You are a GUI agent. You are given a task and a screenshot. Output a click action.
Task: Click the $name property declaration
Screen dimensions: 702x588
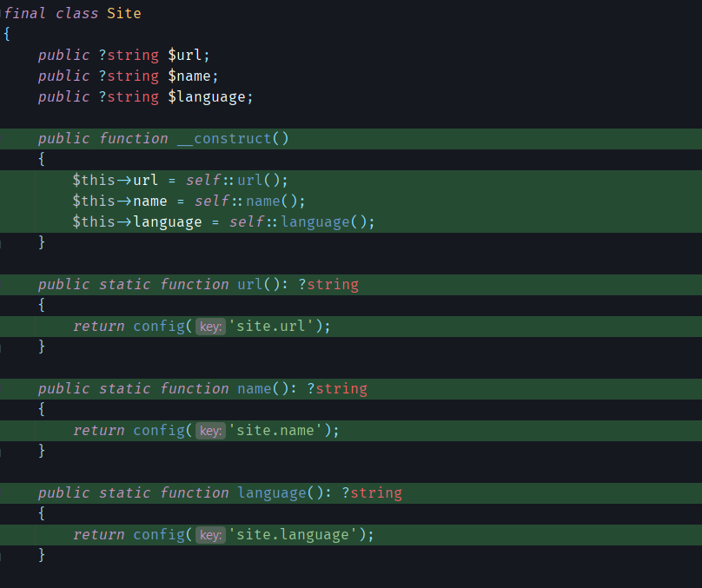(191, 76)
